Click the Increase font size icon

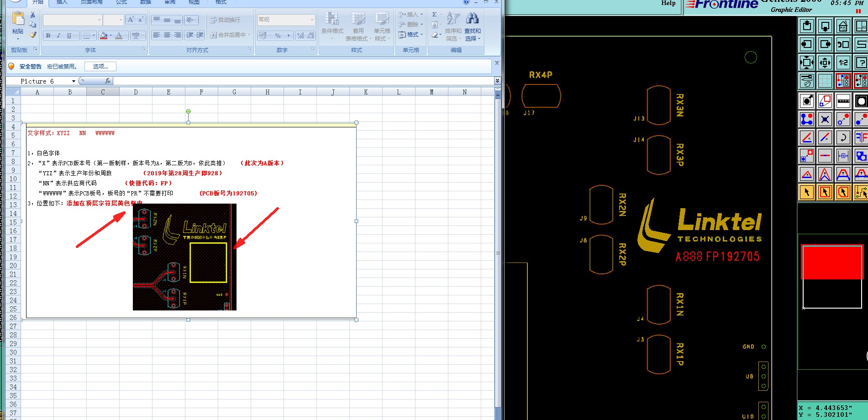click(131, 20)
